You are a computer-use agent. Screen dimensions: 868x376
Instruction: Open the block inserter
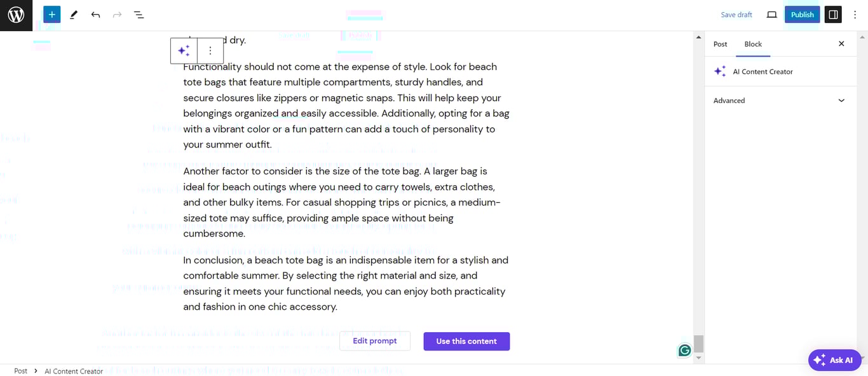pyautogui.click(x=51, y=14)
